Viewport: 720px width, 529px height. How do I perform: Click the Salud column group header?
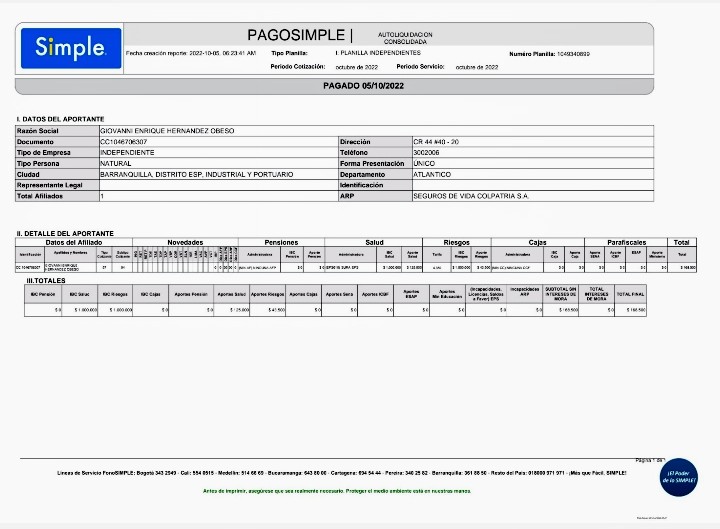(x=374, y=242)
